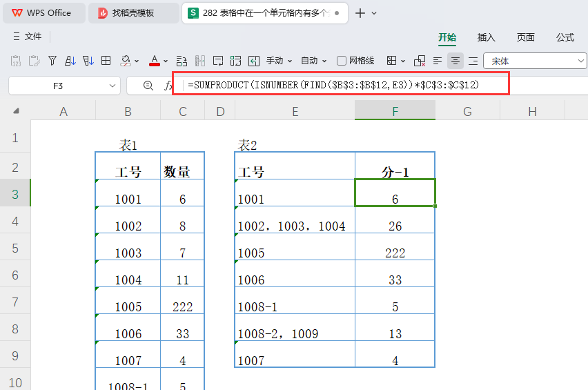Click the column width icon
588x390 pixels.
pos(200,61)
